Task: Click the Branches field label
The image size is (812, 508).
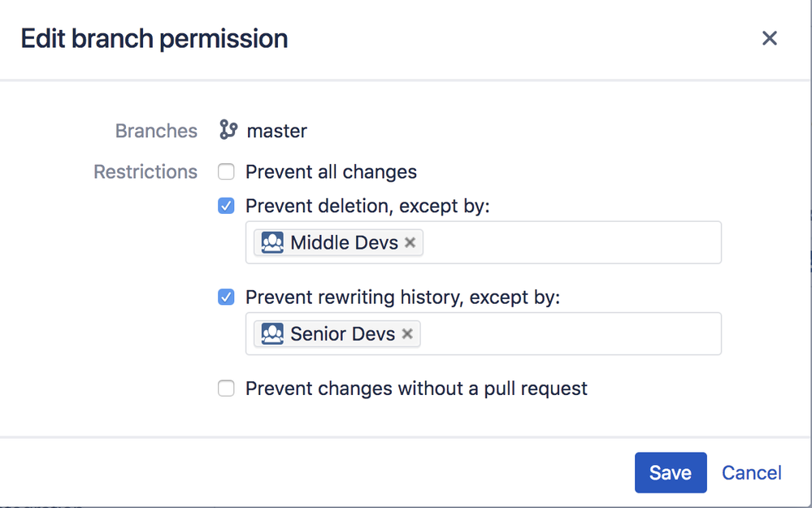Action: coord(156,131)
